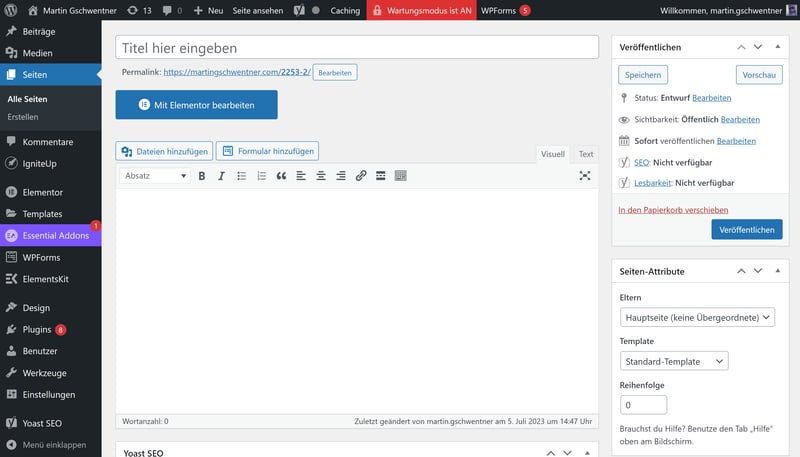The image size is (800, 457).
Task: Center align the text
Action: (x=321, y=176)
